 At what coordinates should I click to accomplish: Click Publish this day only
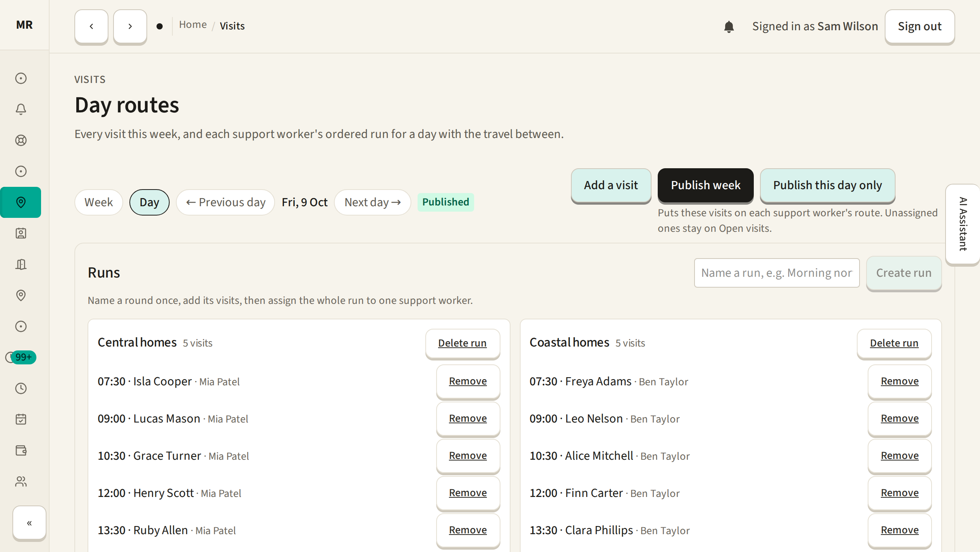click(827, 185)
